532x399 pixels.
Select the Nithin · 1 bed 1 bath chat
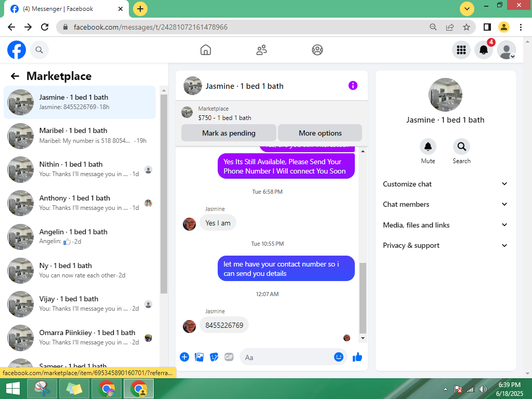coord(79,169)
